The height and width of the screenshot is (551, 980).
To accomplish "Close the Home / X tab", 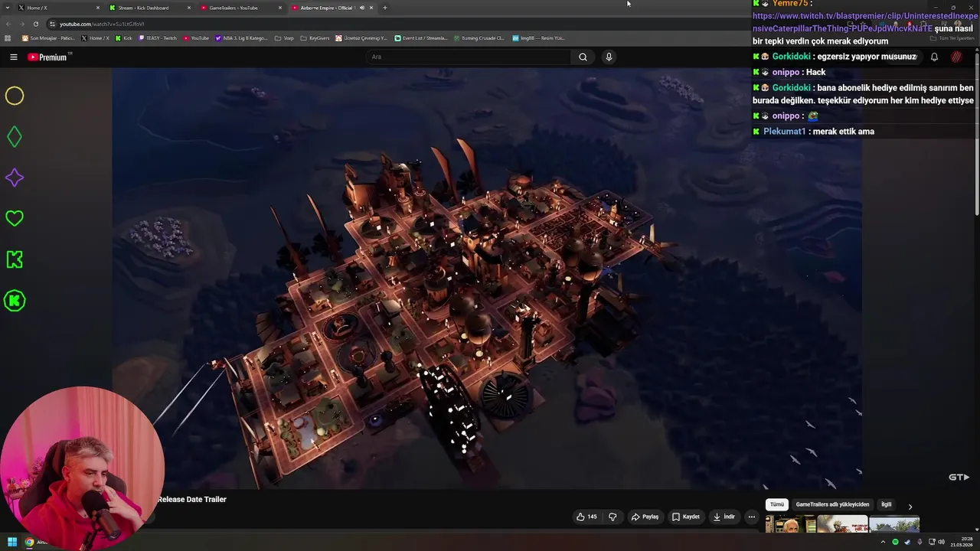I will (97, 8).
